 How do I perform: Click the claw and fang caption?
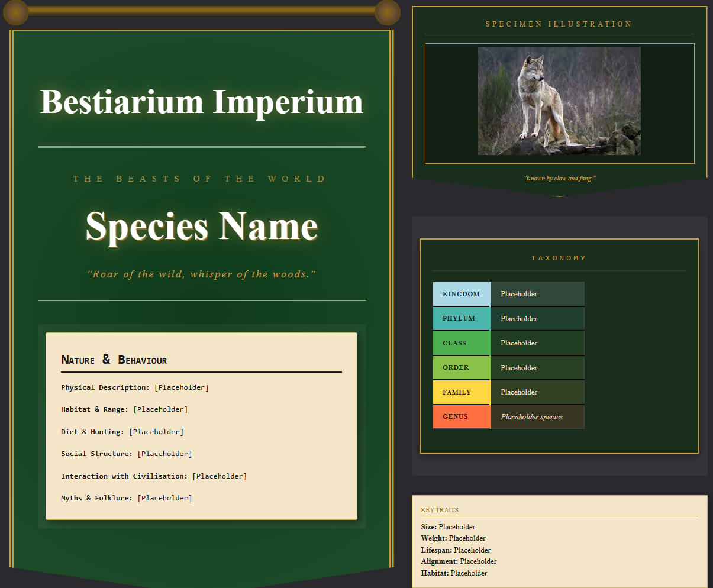point(559,178)
